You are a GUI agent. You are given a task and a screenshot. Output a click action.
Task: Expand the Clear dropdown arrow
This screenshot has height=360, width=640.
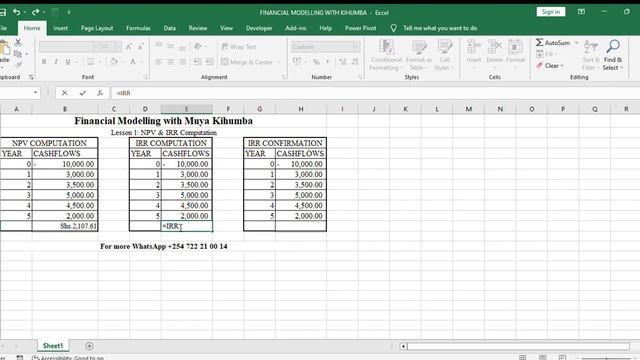coord(562,65)
